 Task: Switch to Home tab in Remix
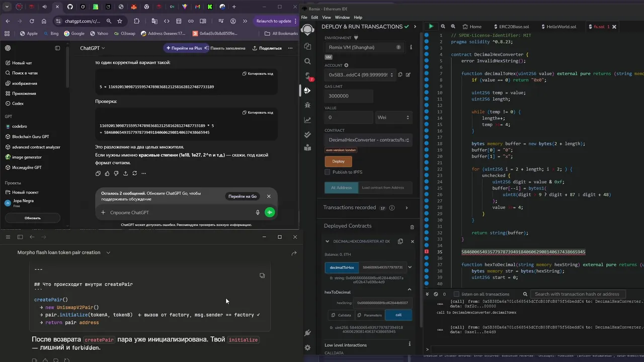pyautogui.click(x=471, y=27)
